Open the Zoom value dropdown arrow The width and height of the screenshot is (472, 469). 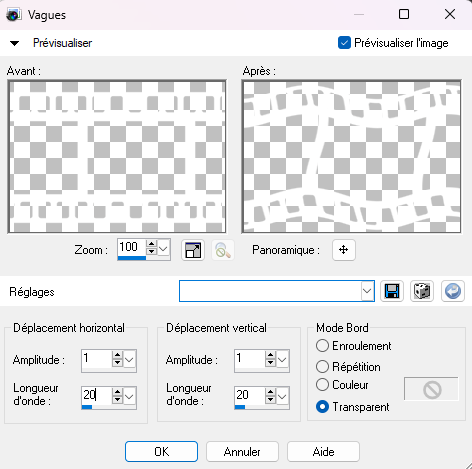[163, 248]
